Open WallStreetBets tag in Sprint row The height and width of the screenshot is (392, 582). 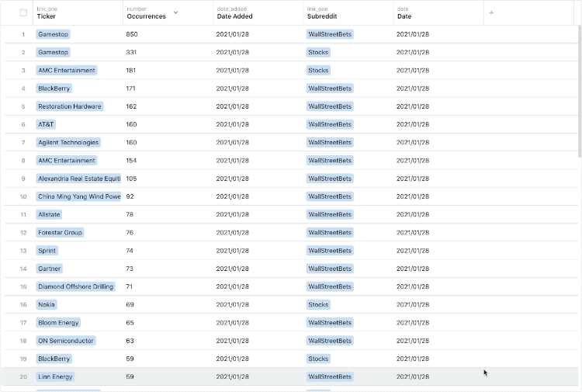(330, 251)
